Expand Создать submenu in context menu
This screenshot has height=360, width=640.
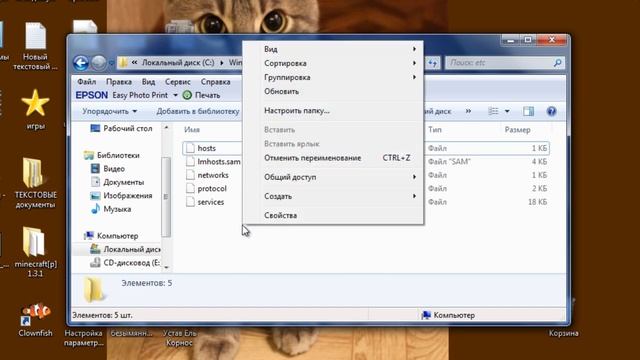click(x=333, y=196)
